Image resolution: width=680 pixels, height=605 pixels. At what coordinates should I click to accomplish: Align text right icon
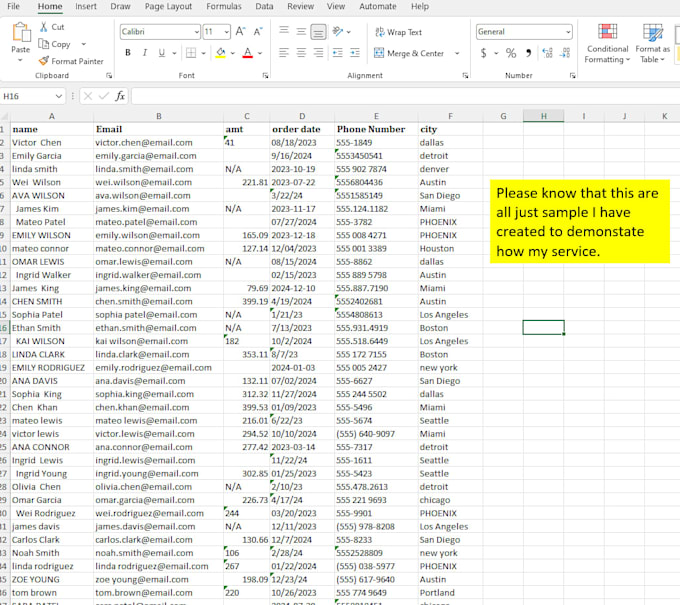[x=318, y=53]
